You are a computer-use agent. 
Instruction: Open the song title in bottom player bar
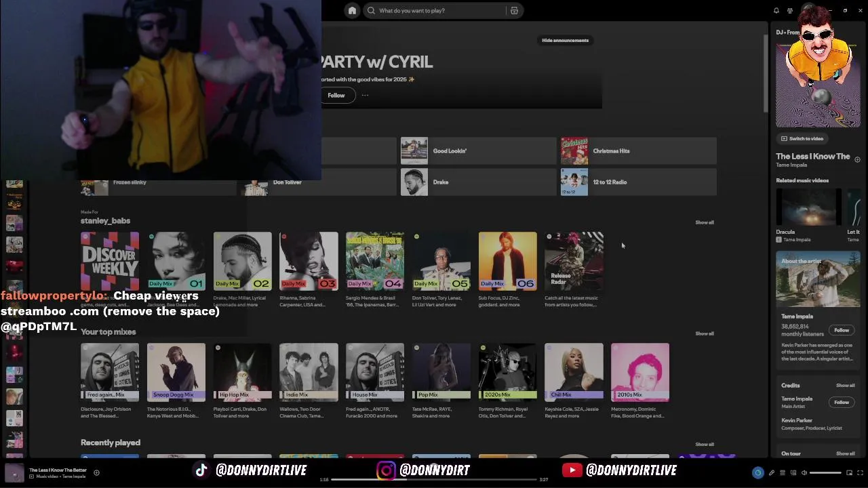click(x=58, y=470)
